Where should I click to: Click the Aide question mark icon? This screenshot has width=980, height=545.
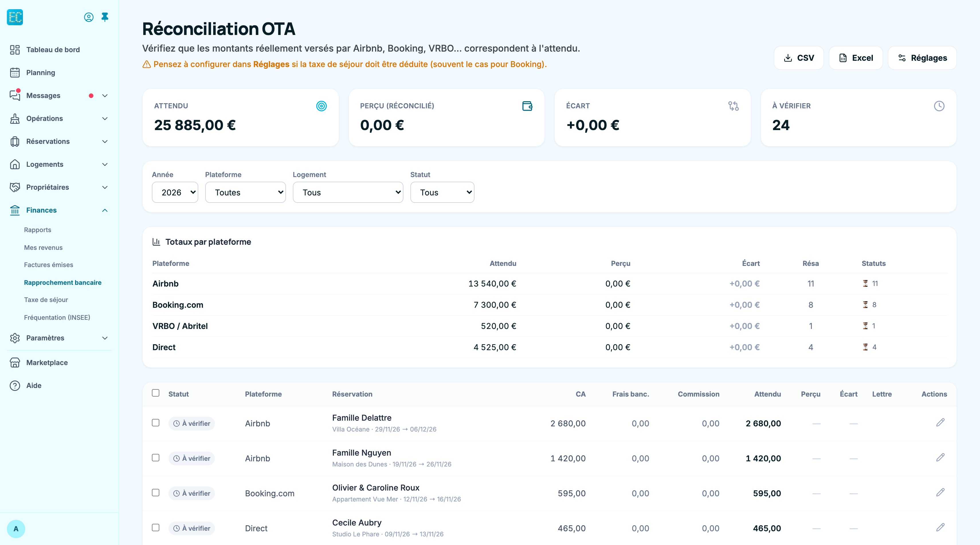pyautogui.click(x=15, y=386)
